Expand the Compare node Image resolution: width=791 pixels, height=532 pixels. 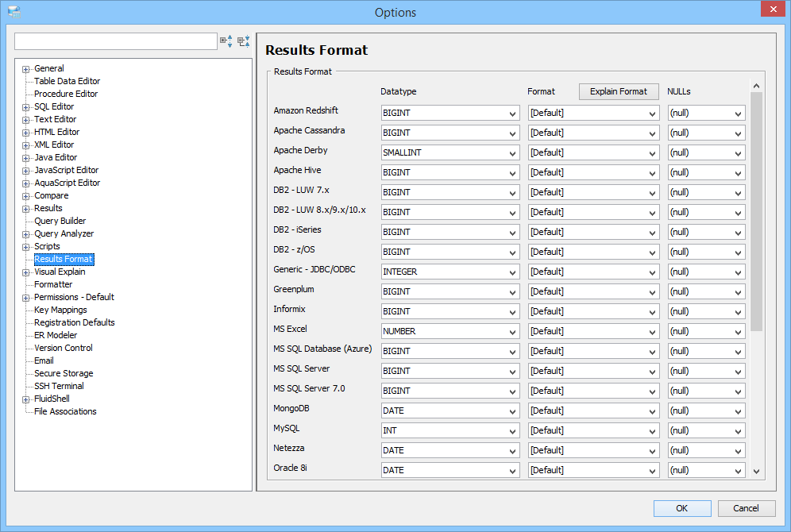pyautogui.click(x=25, y=197)
